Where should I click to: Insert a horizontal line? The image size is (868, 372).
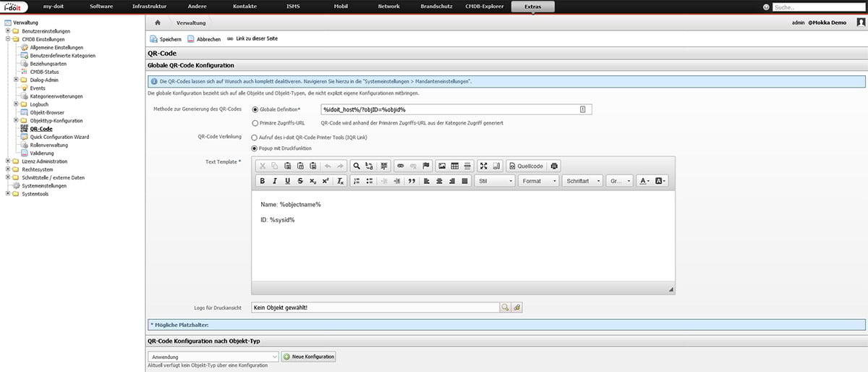pyautogui.click(x=468, y=166)
